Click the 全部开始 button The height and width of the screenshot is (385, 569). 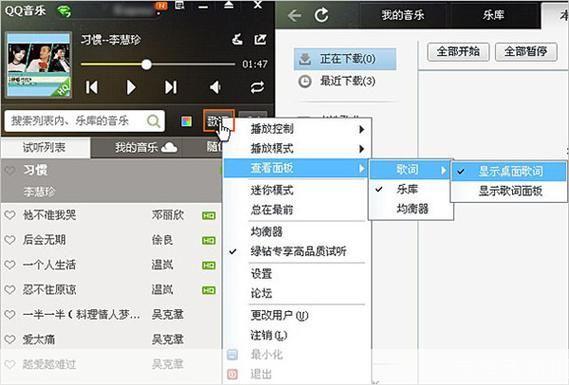pyautogui.click(x=458, y=52)
